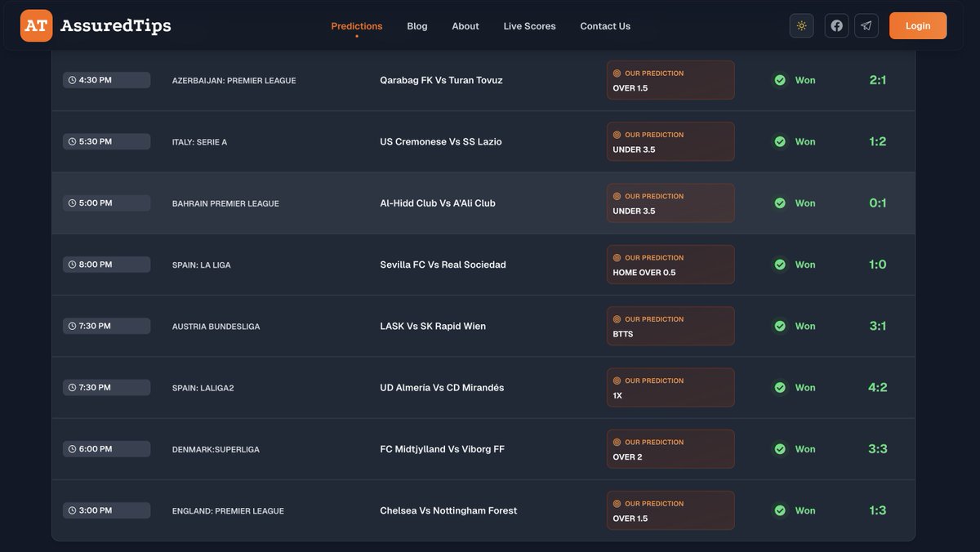Image resolution: width=980 pixels, height=552 pixels.
Task: Click the clock icon beside 6:00 PM
Action: tap(72, 448)
